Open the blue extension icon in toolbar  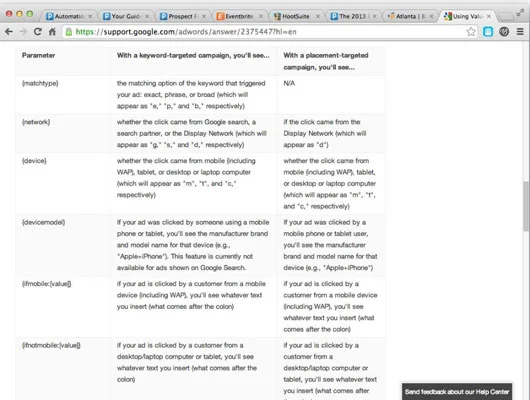tap(488, 32)
